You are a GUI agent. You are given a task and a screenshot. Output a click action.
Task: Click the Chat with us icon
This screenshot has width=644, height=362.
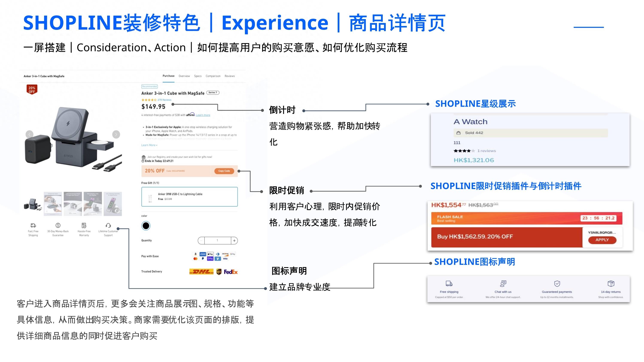(x=503, y=283)
